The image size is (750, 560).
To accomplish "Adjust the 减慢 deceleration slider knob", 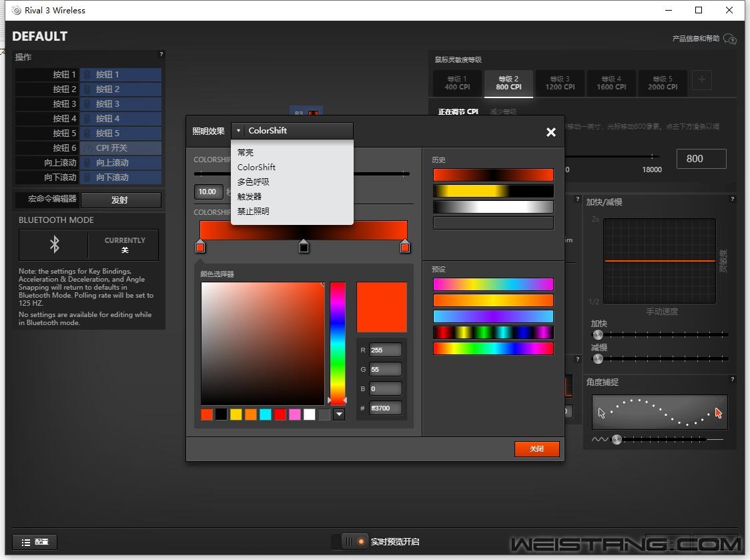I will coord(598,358).
